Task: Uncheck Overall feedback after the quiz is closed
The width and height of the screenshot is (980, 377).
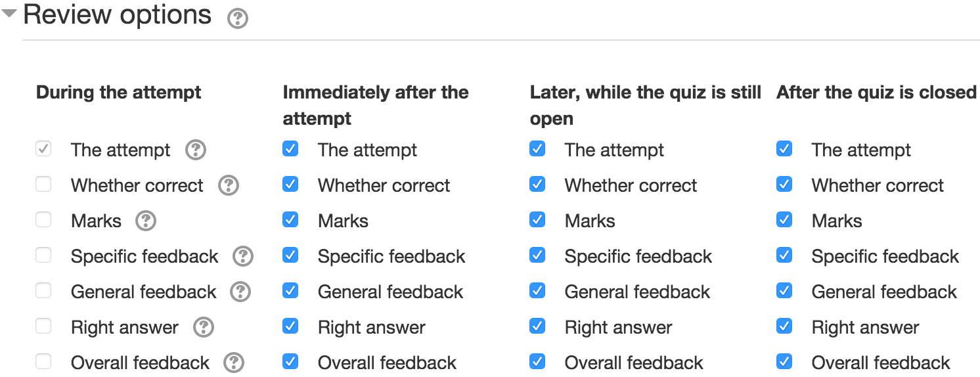Action: [784, 362]
